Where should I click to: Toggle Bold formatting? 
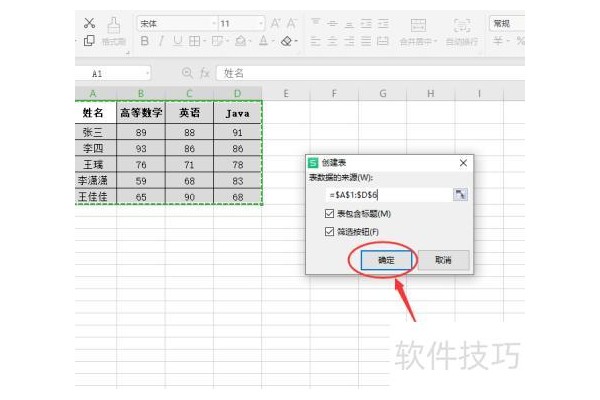pyautogui.click(x=145, y=41)
